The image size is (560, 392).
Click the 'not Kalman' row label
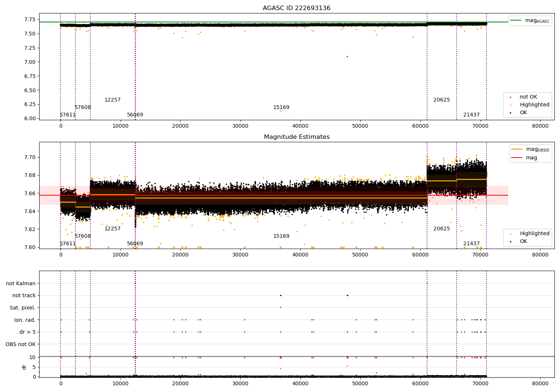tap(21, 283)
